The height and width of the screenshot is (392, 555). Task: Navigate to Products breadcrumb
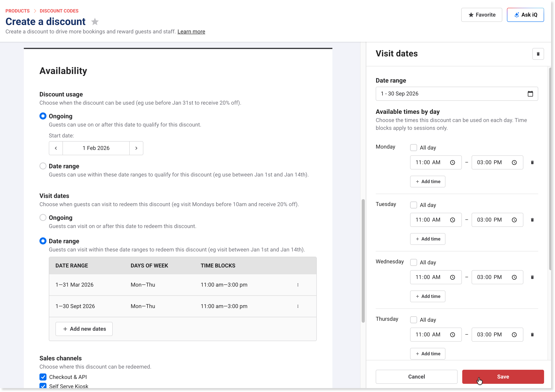tap(17, 11)
